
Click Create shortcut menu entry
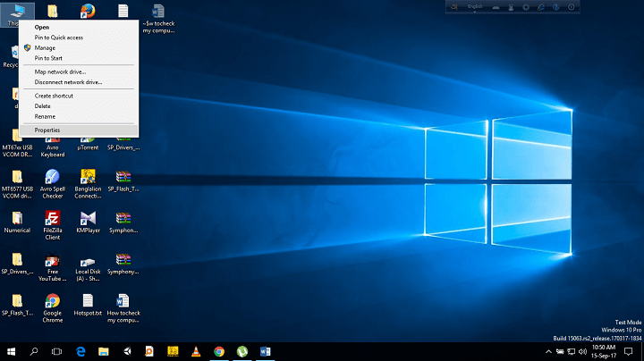click(54, 96)
